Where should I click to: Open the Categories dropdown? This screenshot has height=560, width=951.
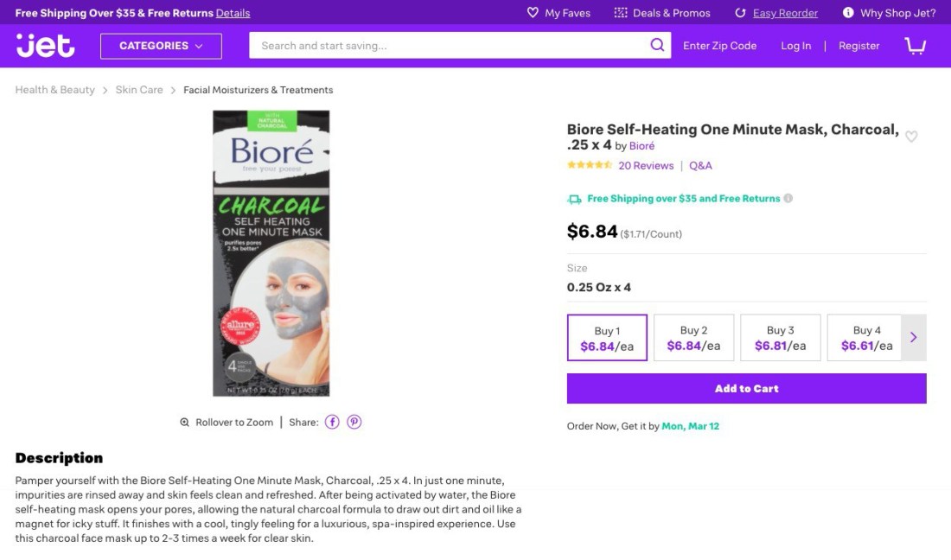coord(161,45)
